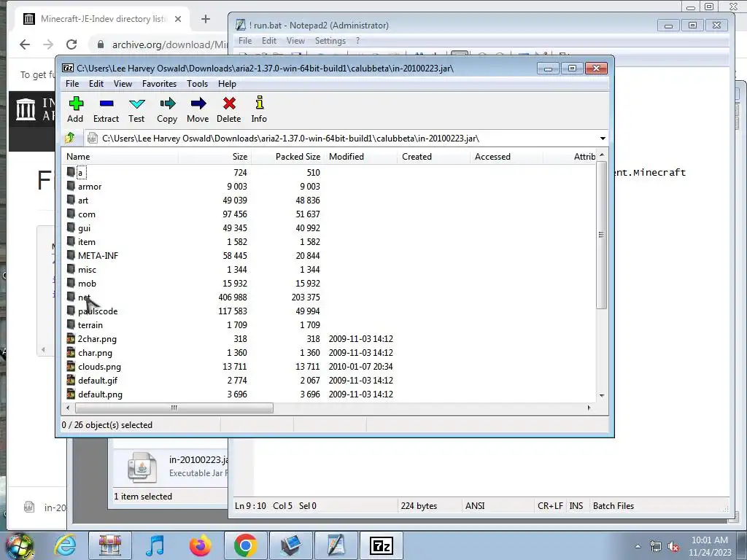Click the Copy toolbar icon

pos(167,110)
